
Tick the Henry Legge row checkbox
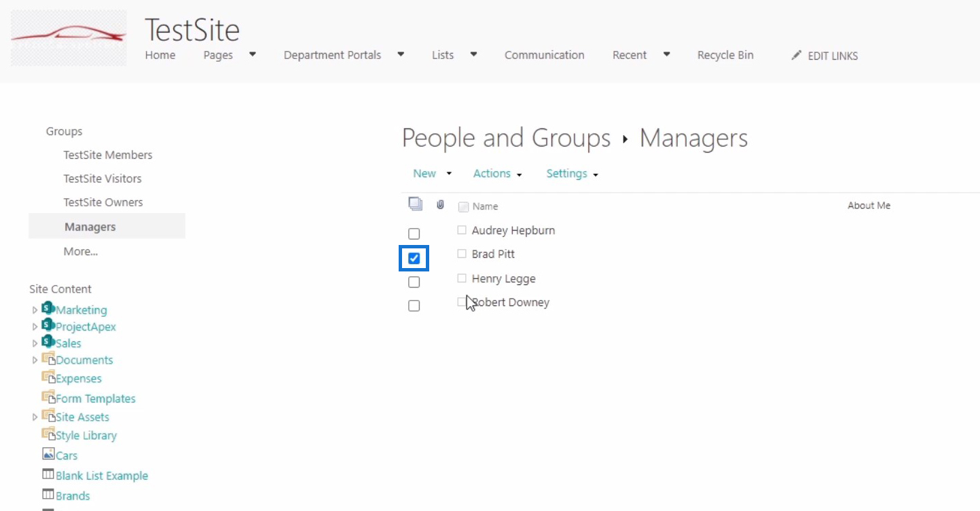(x=414, y=282)
